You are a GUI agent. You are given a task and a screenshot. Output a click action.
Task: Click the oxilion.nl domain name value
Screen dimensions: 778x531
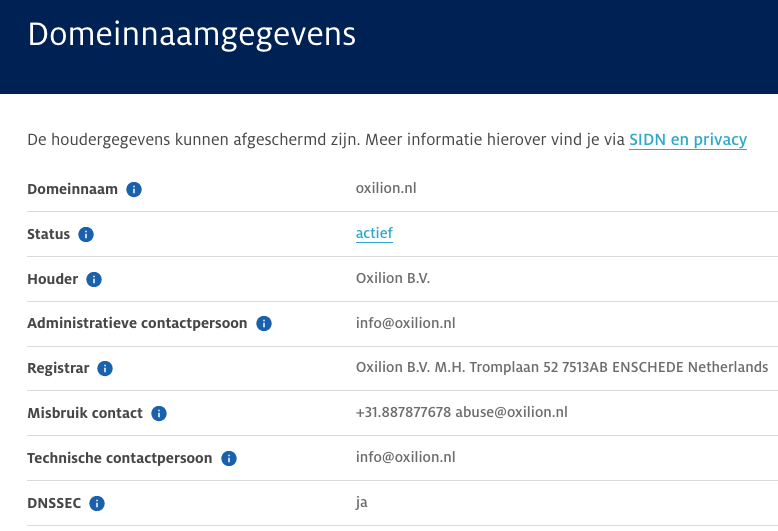386,188
